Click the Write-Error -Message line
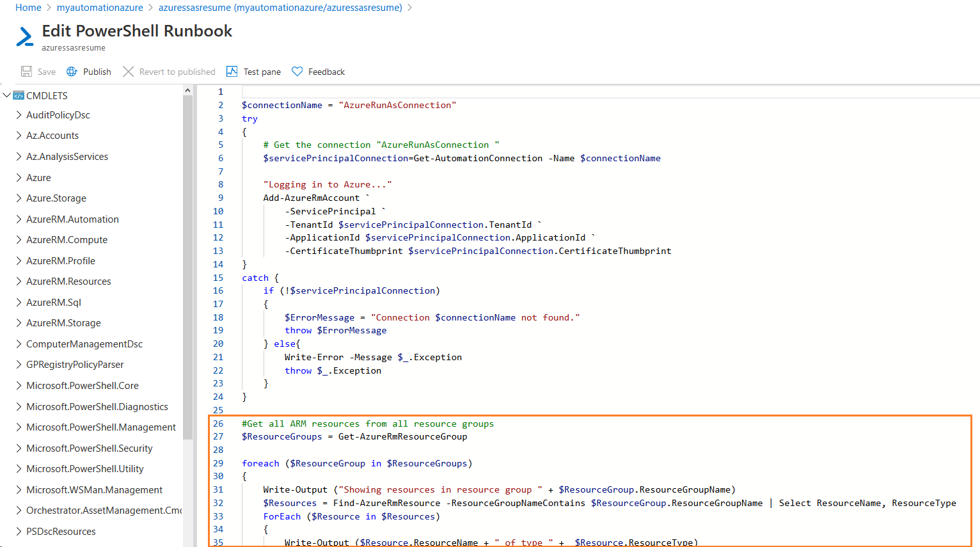 (x=373, y=357)
